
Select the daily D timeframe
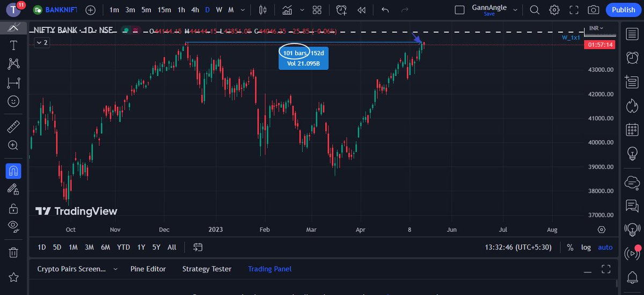click(x=208, y=10)
